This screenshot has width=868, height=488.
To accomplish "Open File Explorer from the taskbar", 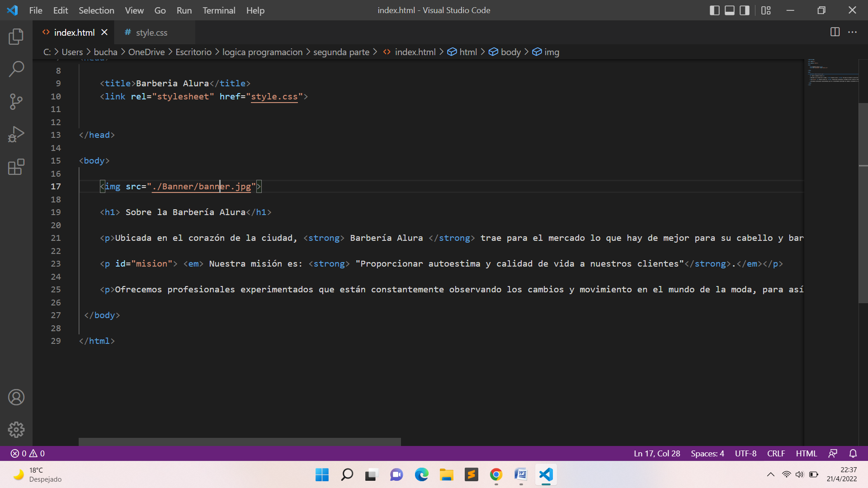I will 446,474.
